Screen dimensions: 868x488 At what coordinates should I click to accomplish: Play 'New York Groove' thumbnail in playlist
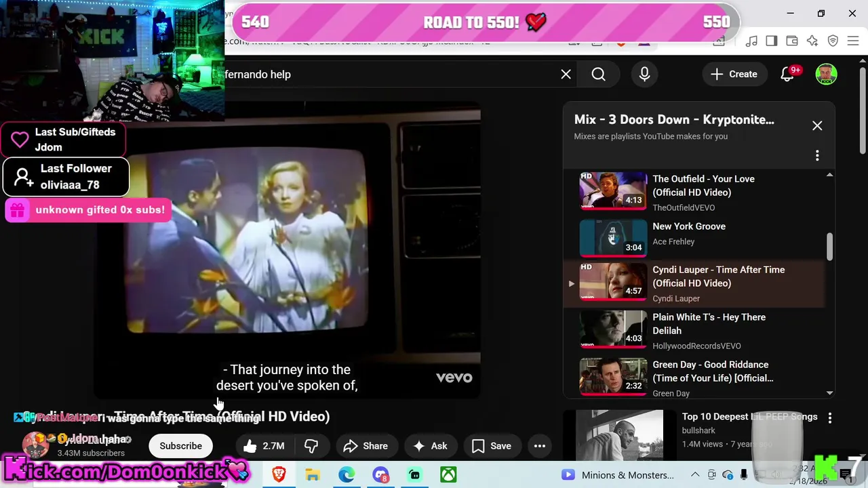[613, 238]
